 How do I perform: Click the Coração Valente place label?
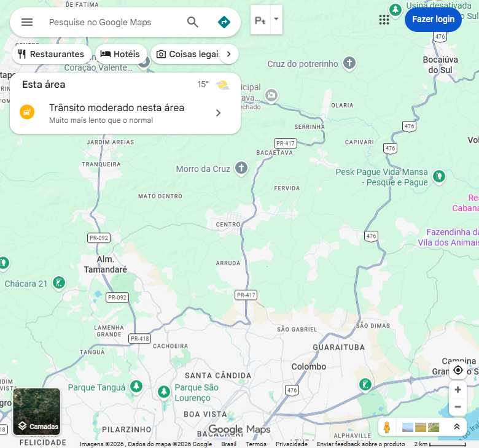tap(98, 68)
